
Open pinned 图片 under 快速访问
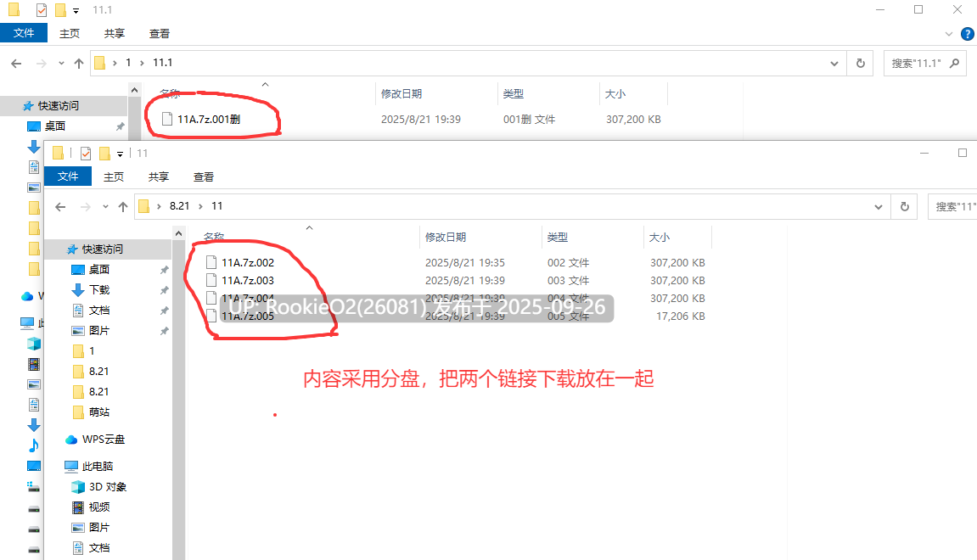(x=99, y=330)
